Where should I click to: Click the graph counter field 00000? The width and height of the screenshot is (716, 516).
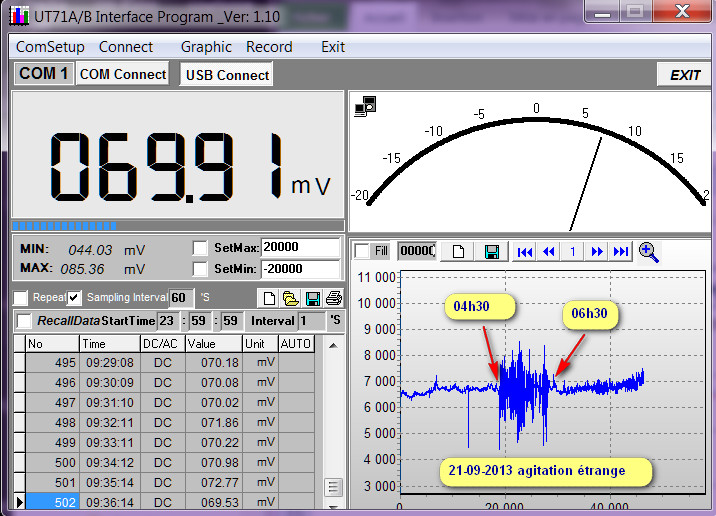tap(416, 251)
